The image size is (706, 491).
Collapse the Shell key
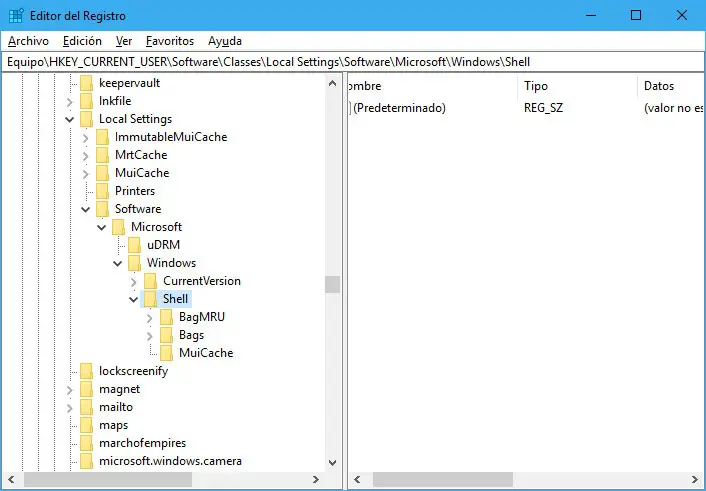[x=134, y=300]
